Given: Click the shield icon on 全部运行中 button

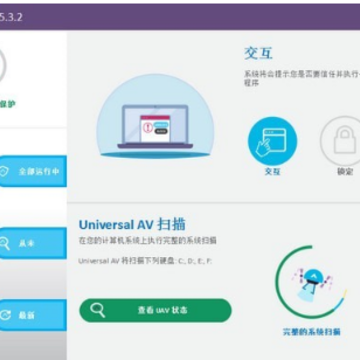Looking at the screenshot, I should (x=4, y=172).
